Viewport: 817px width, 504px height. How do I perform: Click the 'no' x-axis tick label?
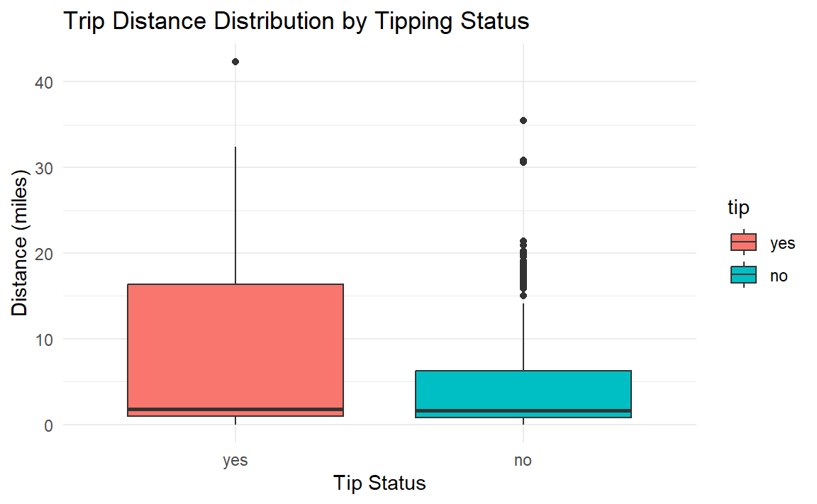[523, 461]
